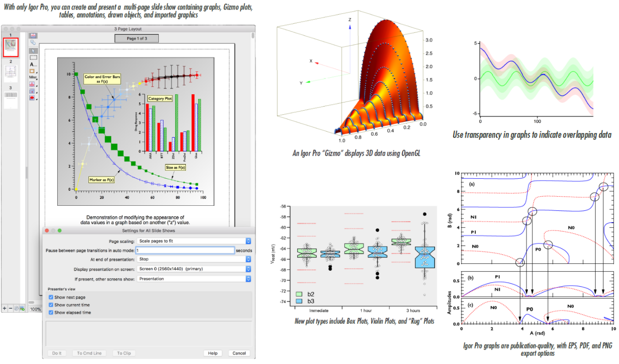Click the table insert tool icon
The height and width of the screenshot is (364, 619).
33,91
